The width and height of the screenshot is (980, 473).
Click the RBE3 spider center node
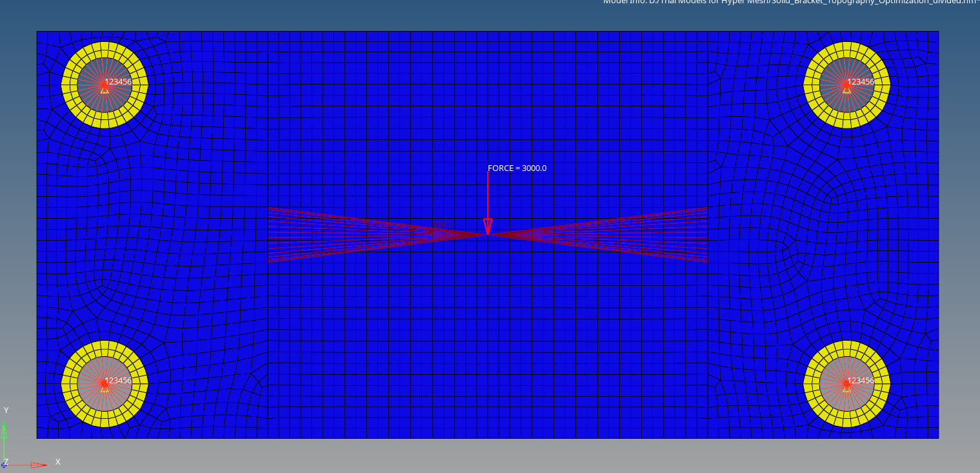coord(488,234)
